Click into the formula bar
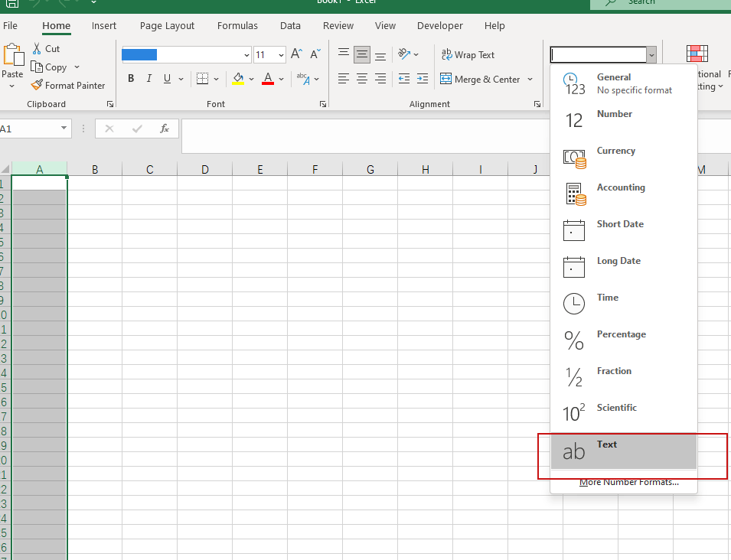731x560 pixels. tap(366, 136)
